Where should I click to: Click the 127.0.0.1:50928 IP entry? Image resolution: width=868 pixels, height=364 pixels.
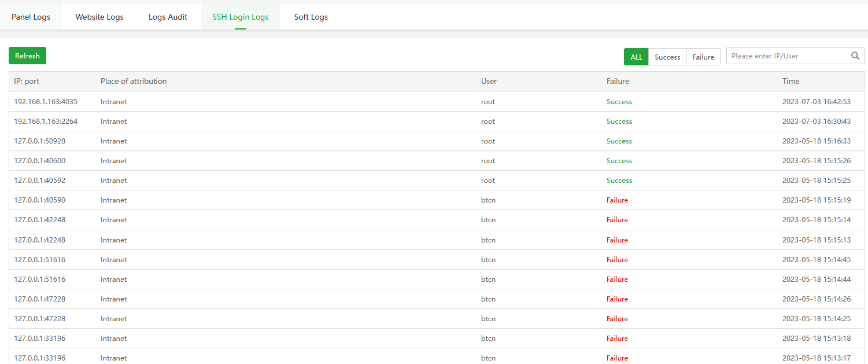[40, 141]
